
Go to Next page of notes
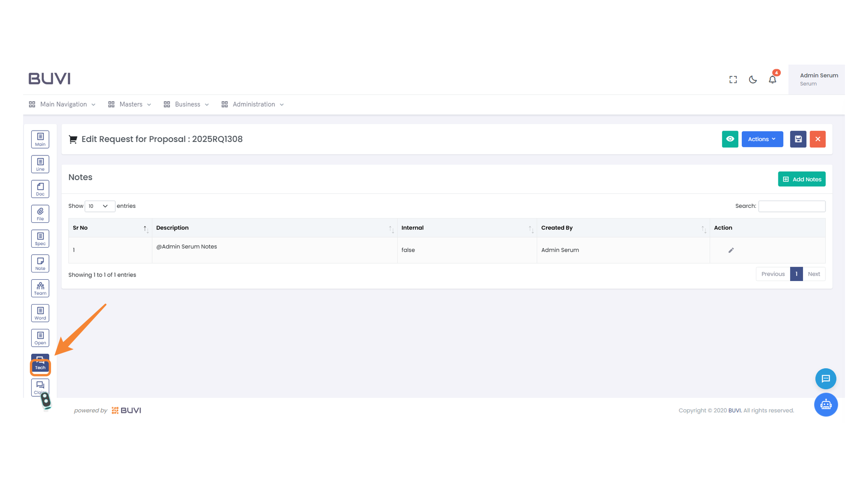coord(814,274)
